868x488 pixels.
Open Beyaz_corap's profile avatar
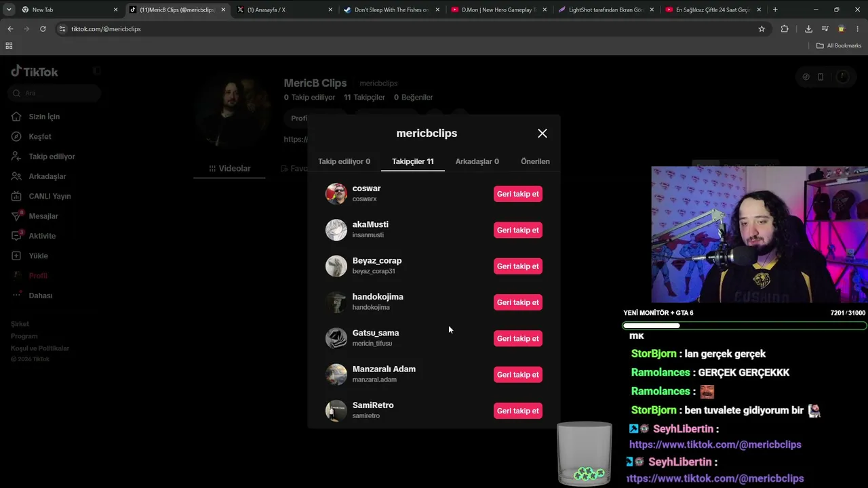tap(336, 266)
